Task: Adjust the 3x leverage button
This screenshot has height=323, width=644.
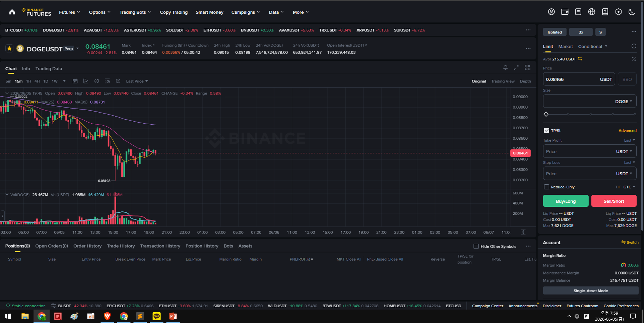Action: [581, 32]
